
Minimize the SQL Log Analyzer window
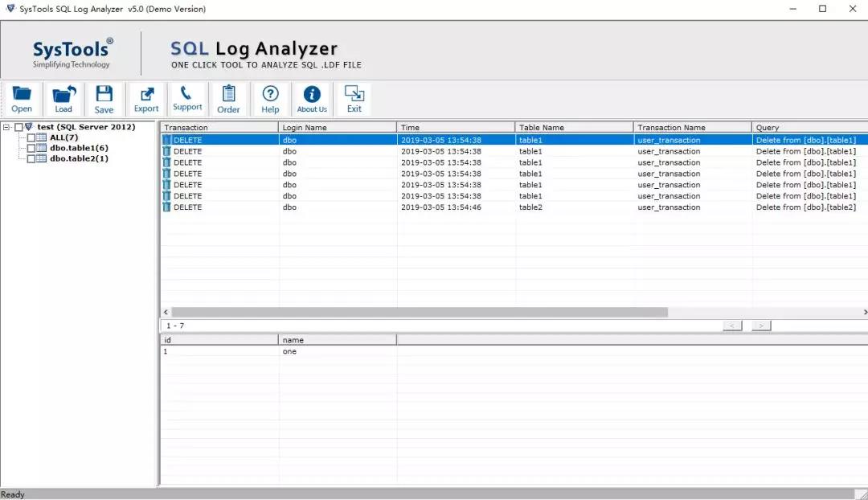tap(792, 9)
